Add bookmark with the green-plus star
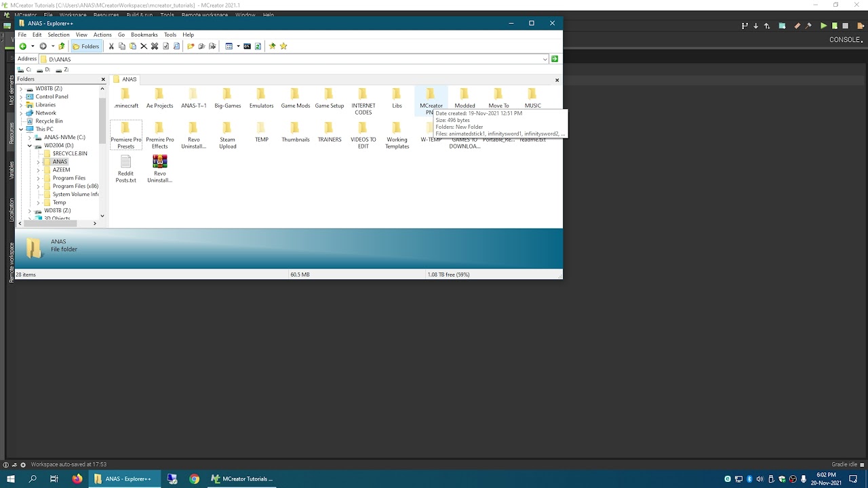 pos(273,46)
